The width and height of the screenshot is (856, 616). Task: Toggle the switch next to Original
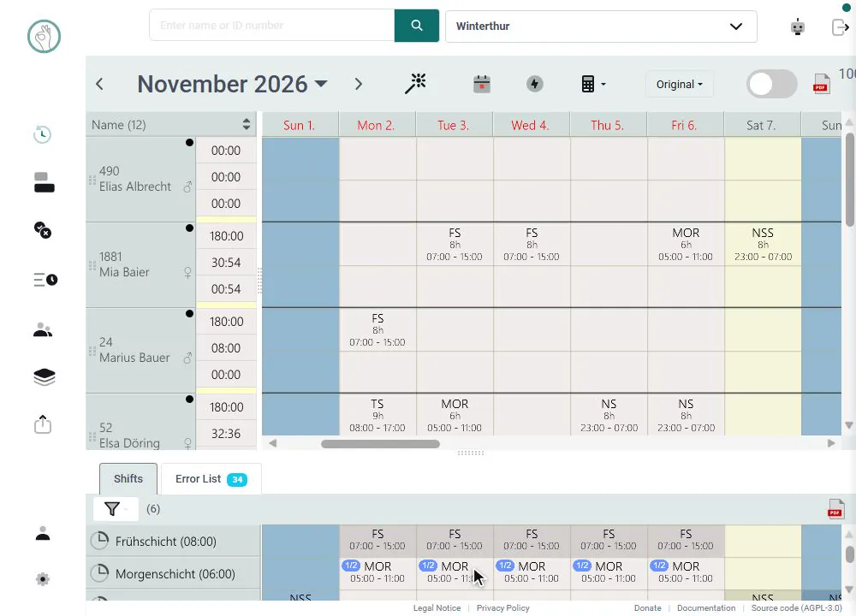[771, 84]
